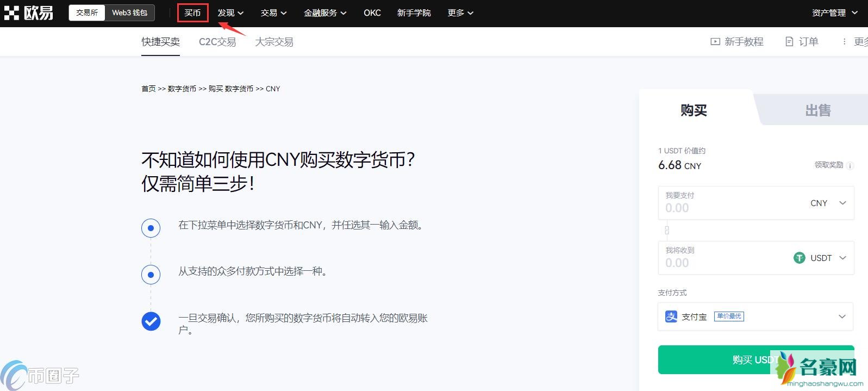Click 数字货币 breadcrumb link

pos(182,89)
